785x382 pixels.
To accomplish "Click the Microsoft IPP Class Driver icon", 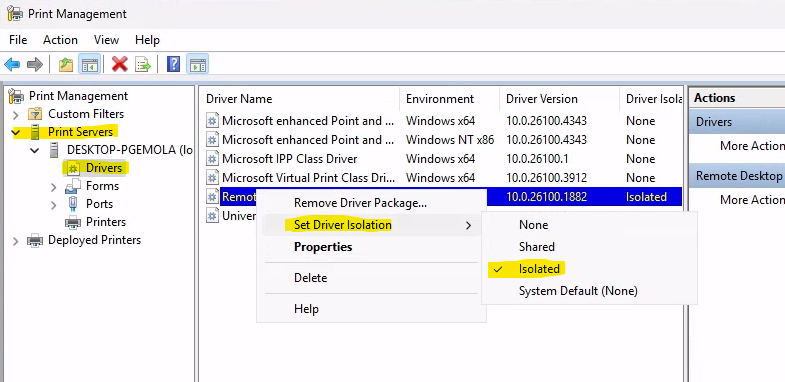I will 213,159.
